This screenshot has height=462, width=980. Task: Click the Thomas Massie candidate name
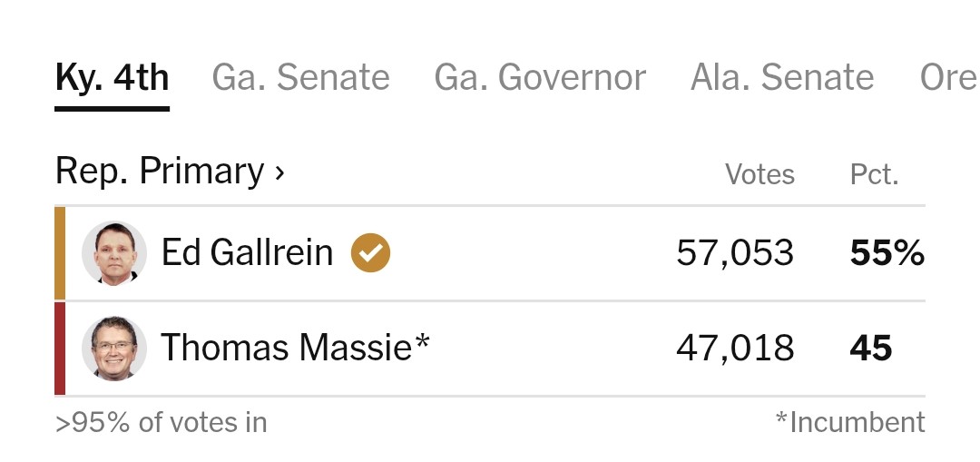tap(296, 348)
